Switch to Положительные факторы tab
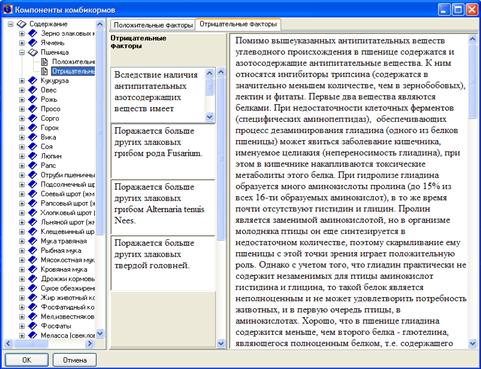Screen dimensions: 481x369 (x=153, y=25)
